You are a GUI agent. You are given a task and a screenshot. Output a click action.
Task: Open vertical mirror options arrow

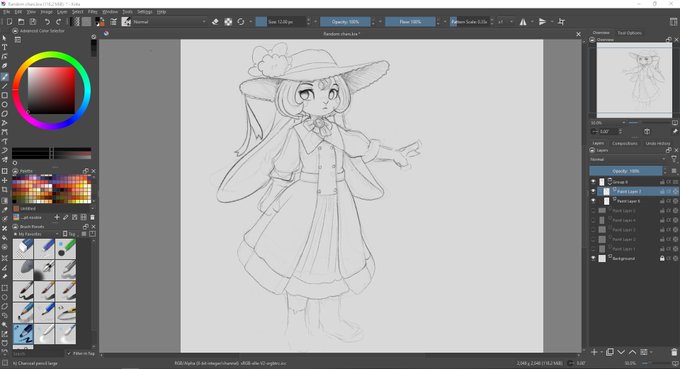pyautogui.click(x=552, y=22)
